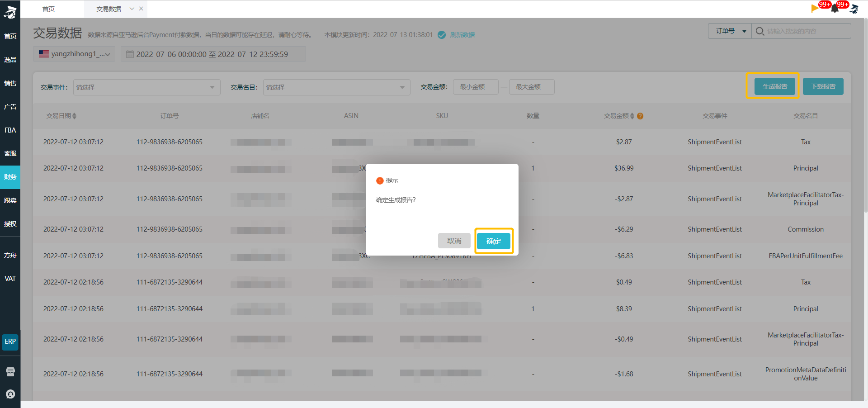Click the SKU column header
Image resolution: width=868 pixels, height=408 pixels.
[x=442, y=116]
